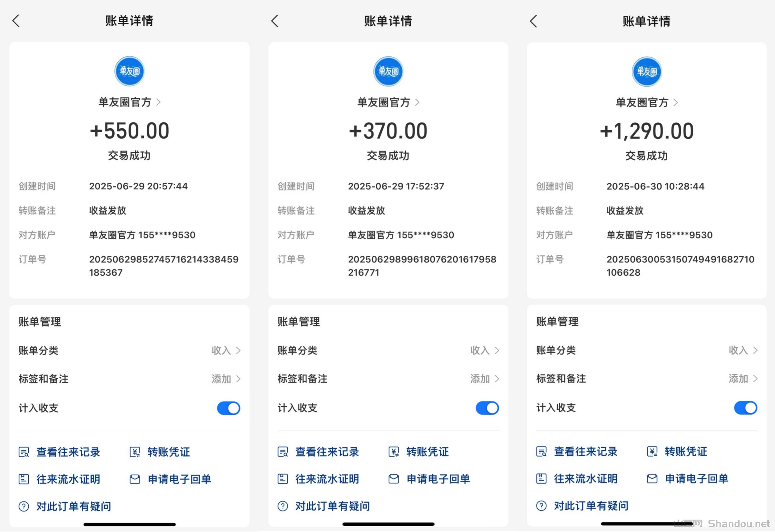Viewport: 775px width, 532px height.
Task: Disable 计入收支 for the +370.00 bill
Action: click(x=487, y=408)
